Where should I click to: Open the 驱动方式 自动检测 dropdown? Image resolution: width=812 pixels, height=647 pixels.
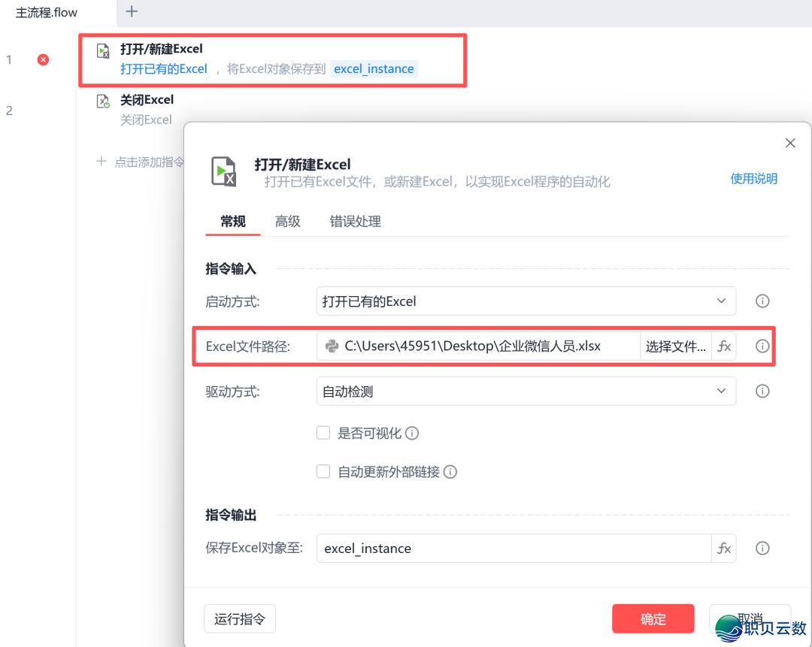pyautogui.click(x=526, y=391)
